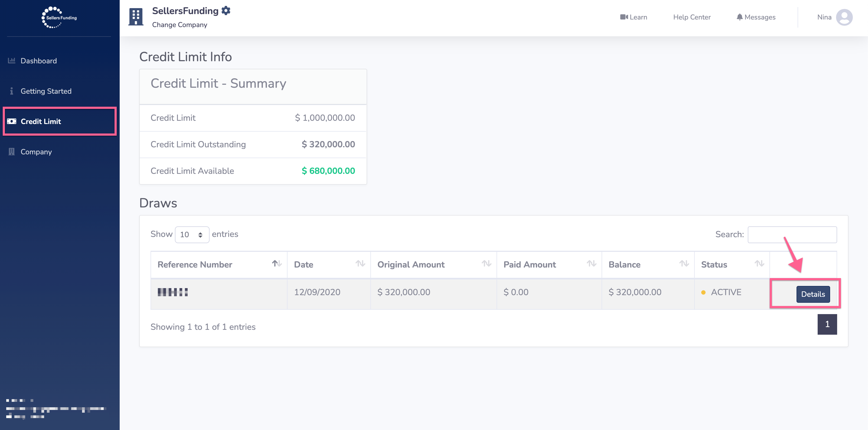Go to Getting Started page
Screen dimensions: 868x430
(46, 91)
